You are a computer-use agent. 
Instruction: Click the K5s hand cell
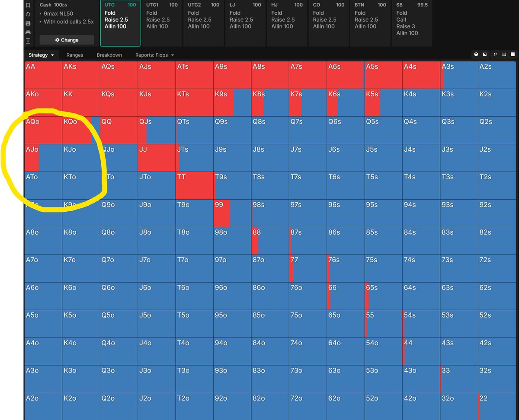[x=384, y=103]
